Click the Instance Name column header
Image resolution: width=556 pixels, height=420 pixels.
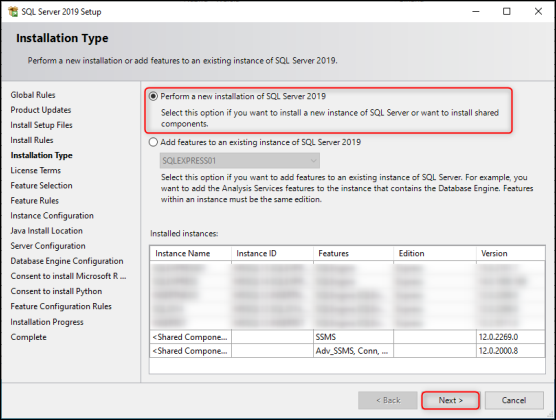pyautogui.click(x=191, y=254)
